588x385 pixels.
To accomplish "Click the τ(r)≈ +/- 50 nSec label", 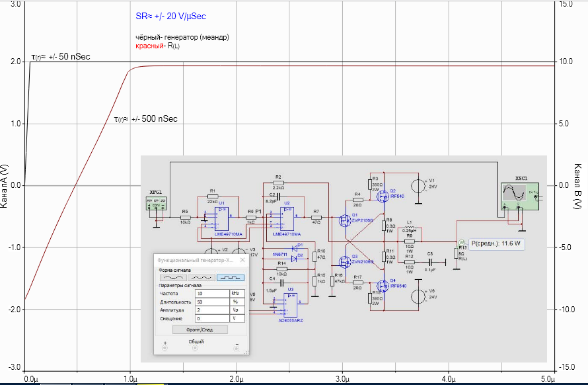I will (x=61, y=57).
